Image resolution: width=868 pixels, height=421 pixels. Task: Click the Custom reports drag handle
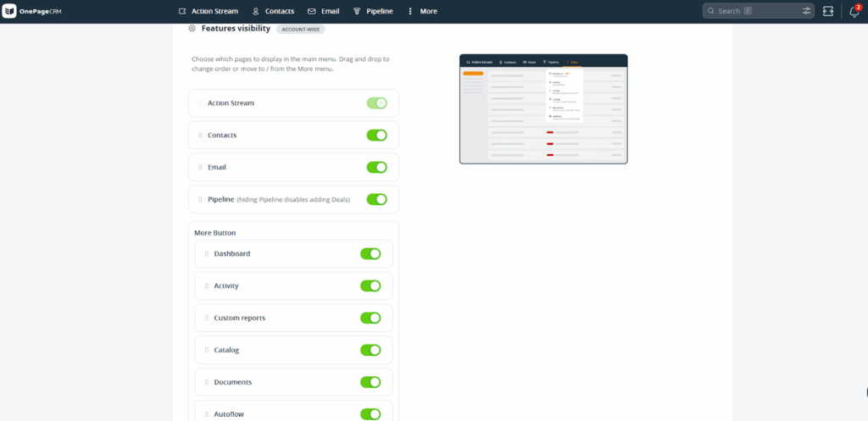coord(207,319)
